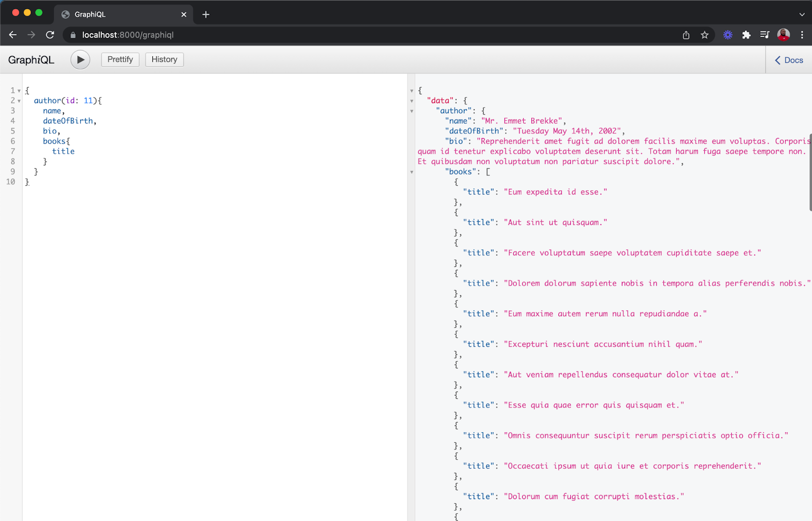
Task: Open Chrome three-dot menu
Action: click(802, 35)
